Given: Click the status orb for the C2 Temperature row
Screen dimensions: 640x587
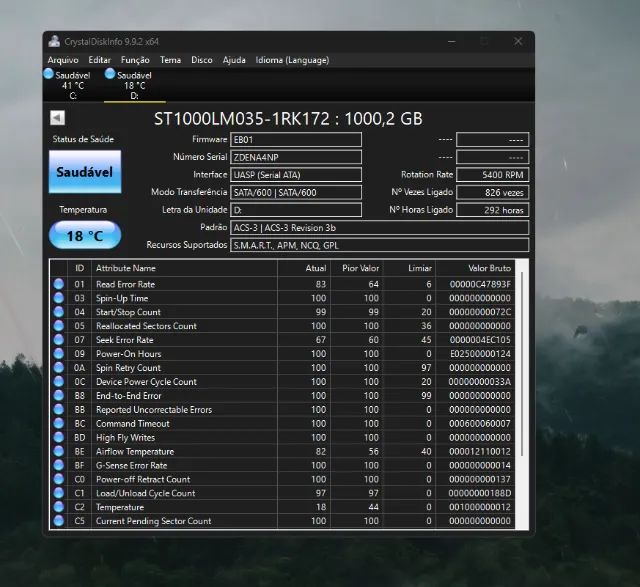Looking at the screenshot, I should point(59,507).
